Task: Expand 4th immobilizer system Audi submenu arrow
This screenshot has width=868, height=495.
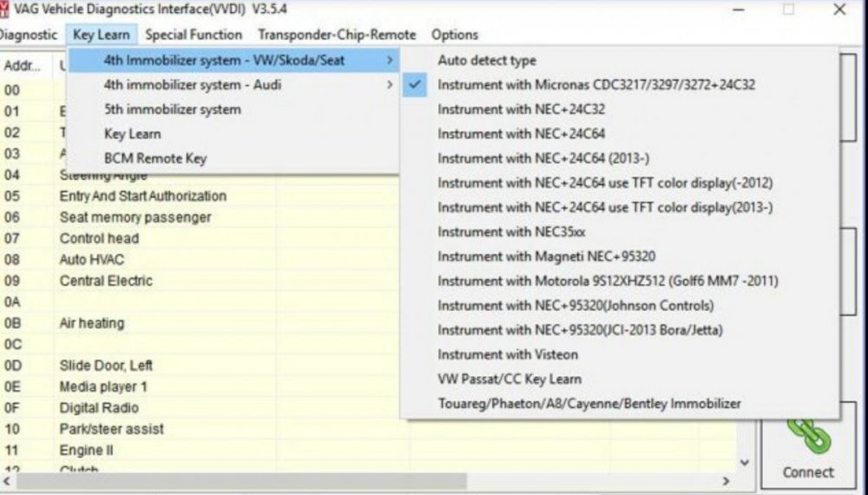Action: pyautogui.click(x=390, y=85)
